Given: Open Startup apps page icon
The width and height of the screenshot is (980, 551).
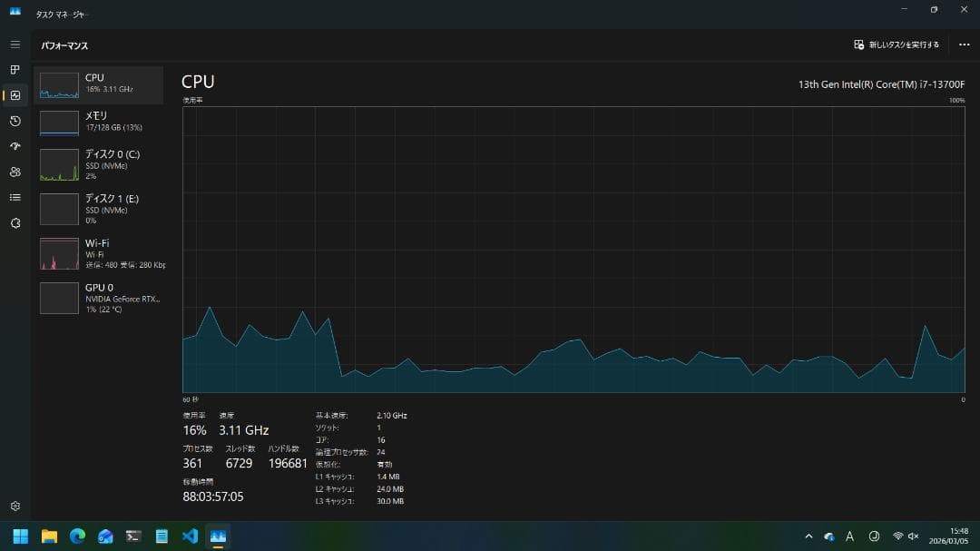Looking at the screenshot, I should click(x=15, y=146).
